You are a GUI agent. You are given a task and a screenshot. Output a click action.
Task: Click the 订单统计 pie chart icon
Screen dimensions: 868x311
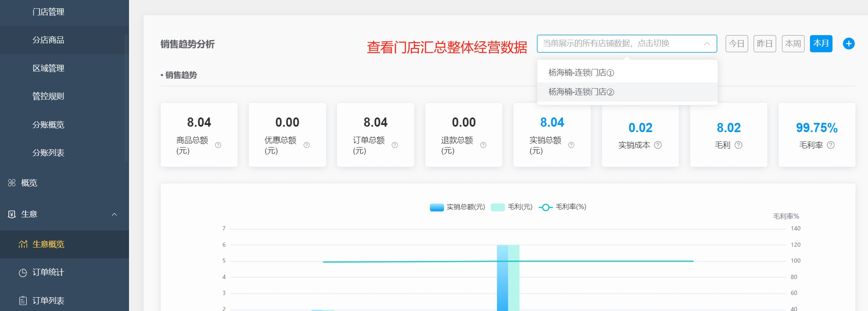click(23, 273)
